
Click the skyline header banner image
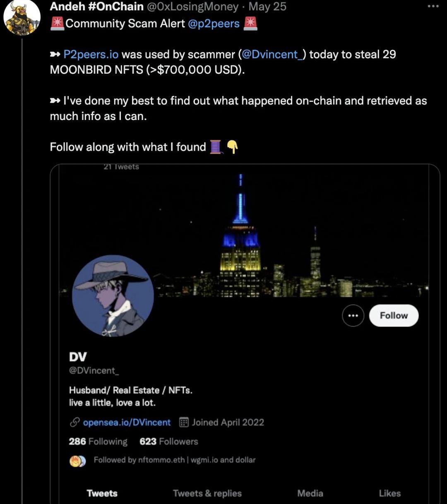(290, 232)
